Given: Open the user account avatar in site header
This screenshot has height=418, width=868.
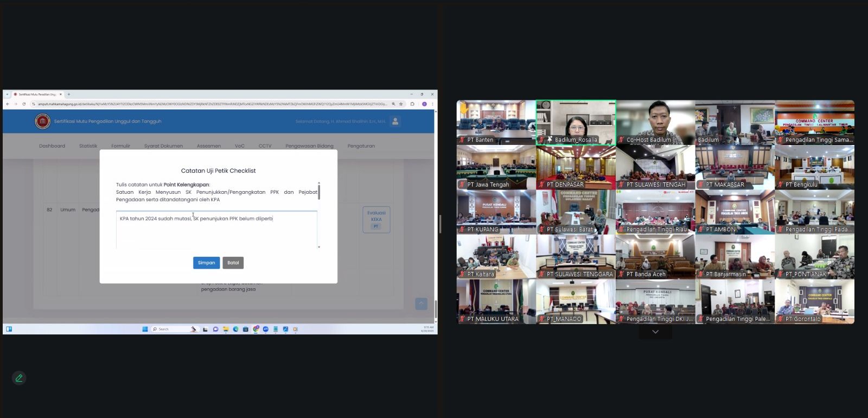Looking at the screenshot, I should click(x=395, y=121).
